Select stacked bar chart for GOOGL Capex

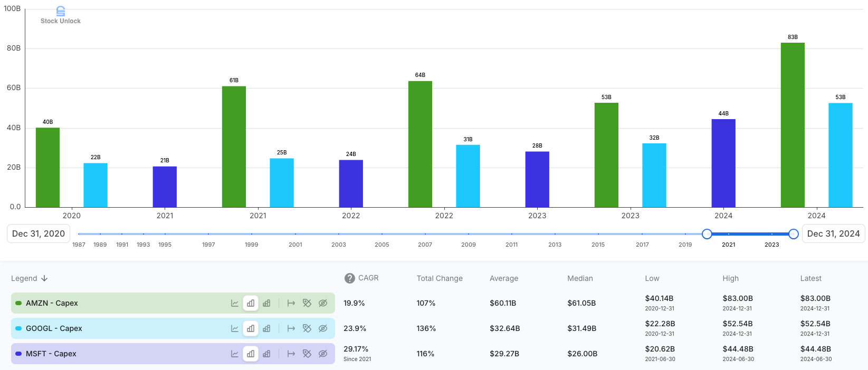[x=266, y=328]
